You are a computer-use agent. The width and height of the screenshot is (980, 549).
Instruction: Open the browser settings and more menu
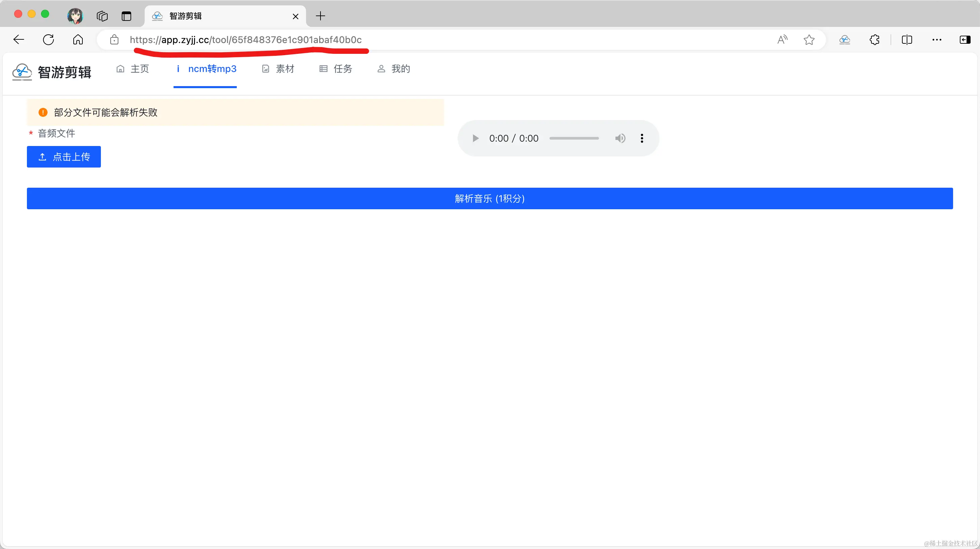[937, 40]
